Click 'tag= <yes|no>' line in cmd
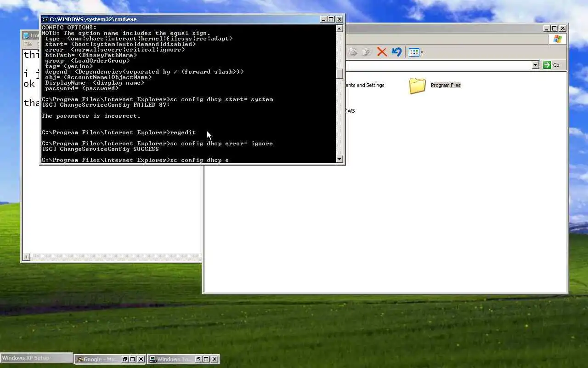The width and height of the screenshot is (588, 368). (69, 66)
